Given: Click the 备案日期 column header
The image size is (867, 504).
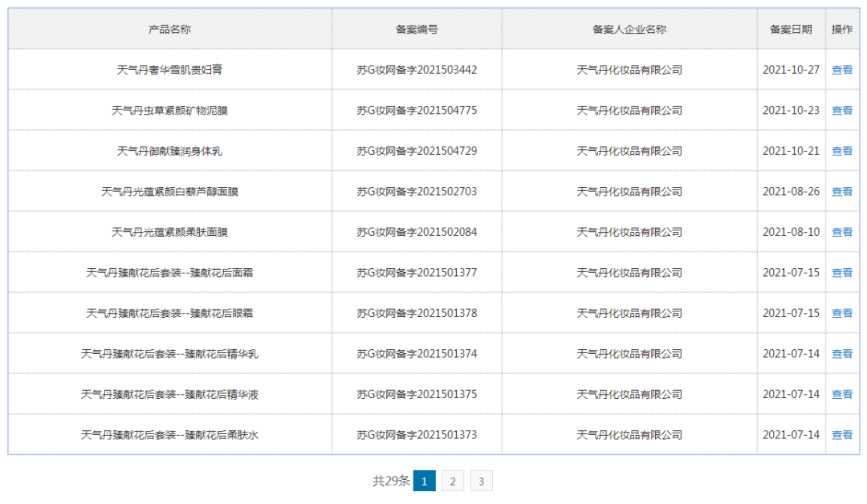Looking at the screenshot, I should coord(791,29).
